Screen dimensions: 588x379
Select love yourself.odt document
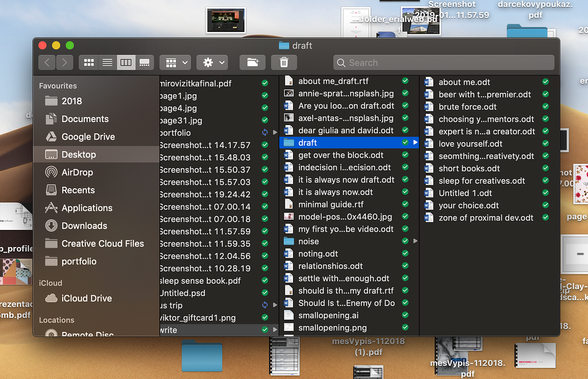point(490,144)
